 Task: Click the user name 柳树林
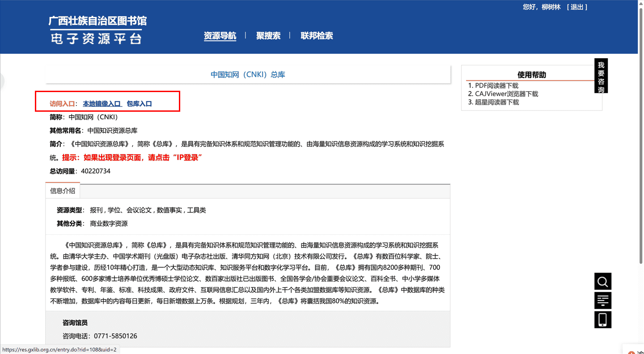pyautogui.click(x=551, y=7)
